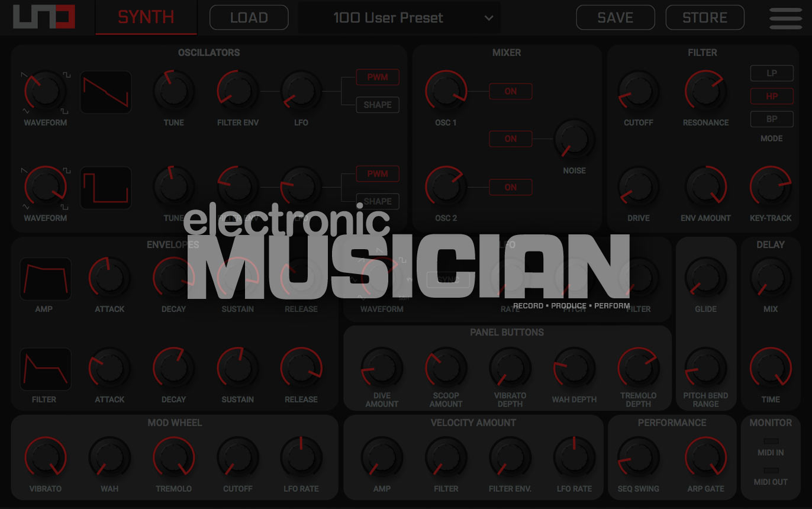Switch to the SYNTH tab
The height and width of the screenshot is (509, 812).
(x=146, y=17)
